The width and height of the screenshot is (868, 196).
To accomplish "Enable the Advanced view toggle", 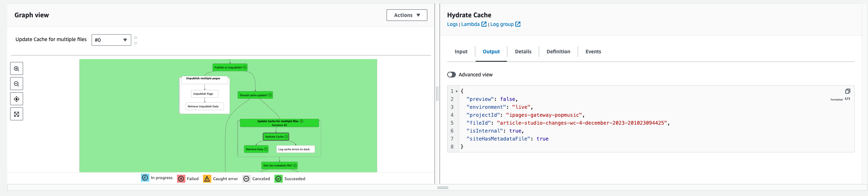I will [451, 75].
